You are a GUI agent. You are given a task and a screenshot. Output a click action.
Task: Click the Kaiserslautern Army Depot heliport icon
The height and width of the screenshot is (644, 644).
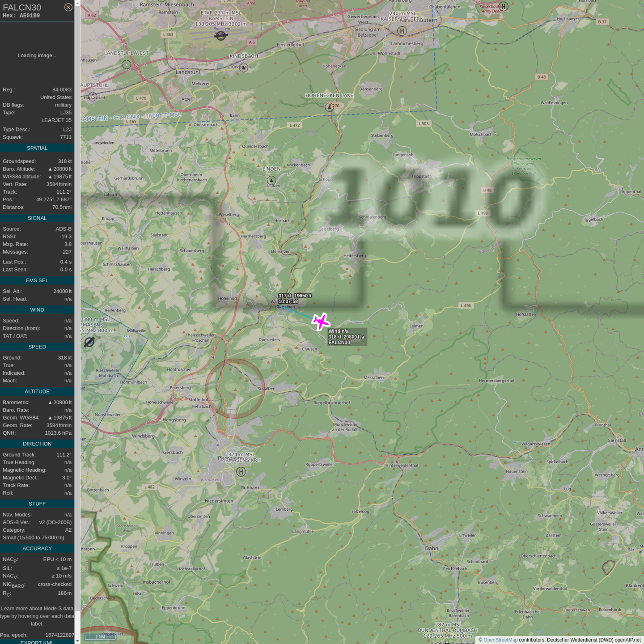tap(504, 6)
